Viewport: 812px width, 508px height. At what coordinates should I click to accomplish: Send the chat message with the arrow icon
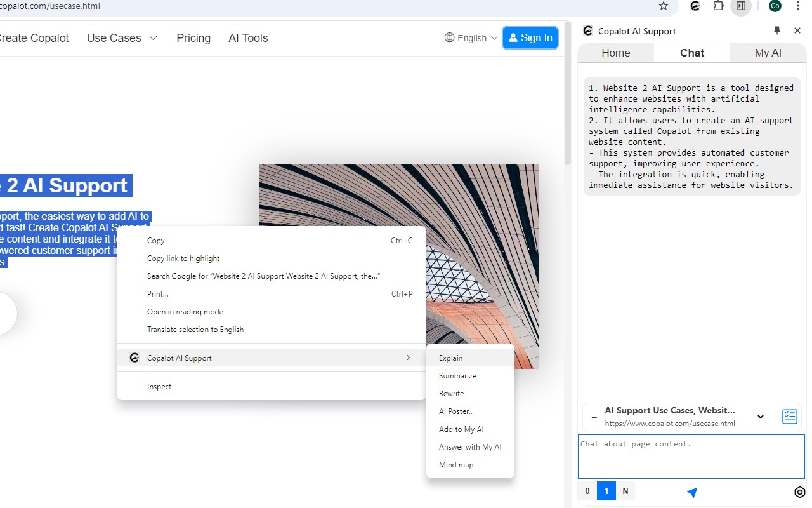(x=692, y=492)
